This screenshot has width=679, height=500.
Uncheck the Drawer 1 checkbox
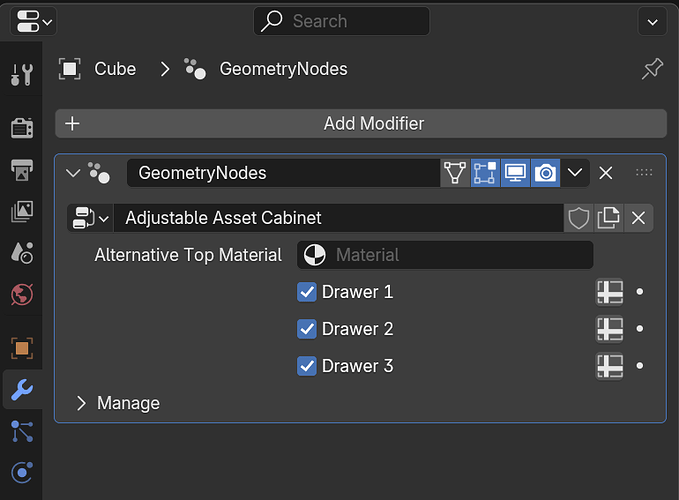pyautogui.click(x=307, y=292)
